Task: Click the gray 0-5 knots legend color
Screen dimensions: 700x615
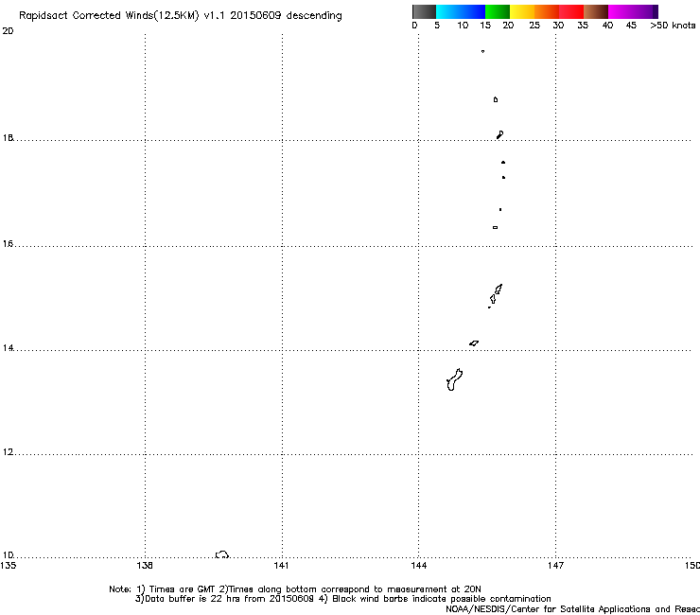Action: (x=424, y=11)
